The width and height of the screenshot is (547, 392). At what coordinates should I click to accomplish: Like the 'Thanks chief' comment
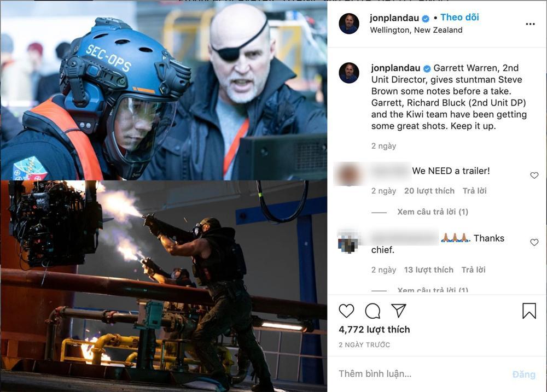(534, 242)
